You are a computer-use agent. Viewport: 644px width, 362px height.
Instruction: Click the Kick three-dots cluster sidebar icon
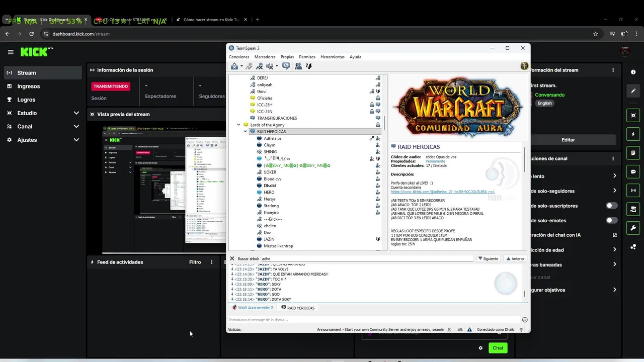tap(633, 247)
